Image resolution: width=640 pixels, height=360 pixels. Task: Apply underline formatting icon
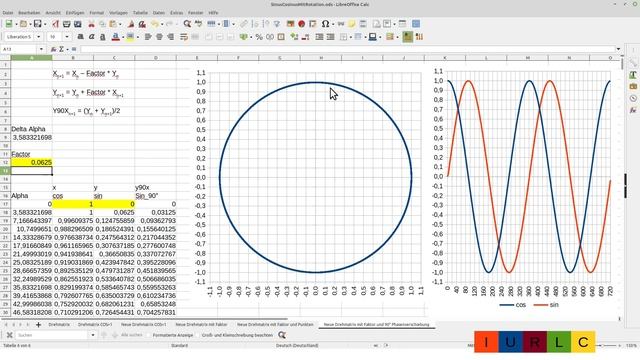[102, 37]
